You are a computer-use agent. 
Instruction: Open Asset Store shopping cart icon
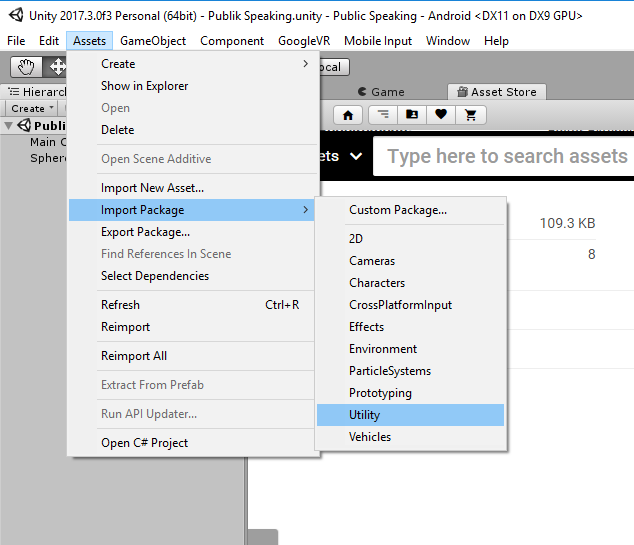point(470,115)
